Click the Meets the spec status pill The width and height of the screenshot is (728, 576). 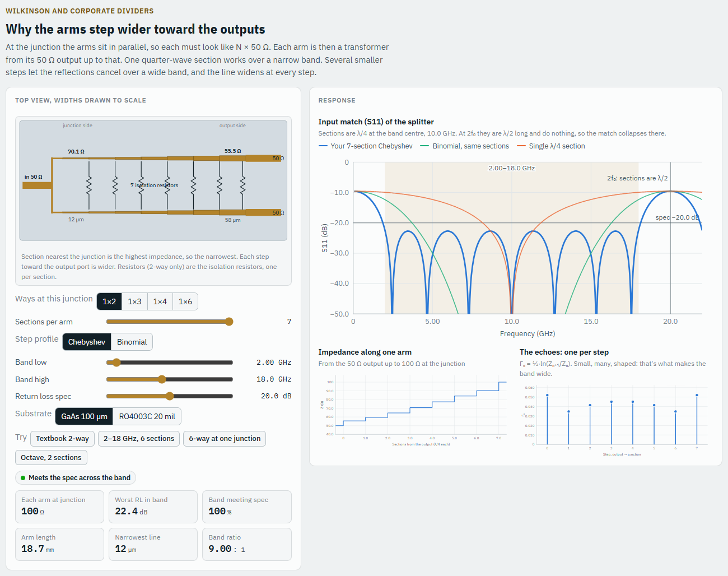[x=76, y=478]
